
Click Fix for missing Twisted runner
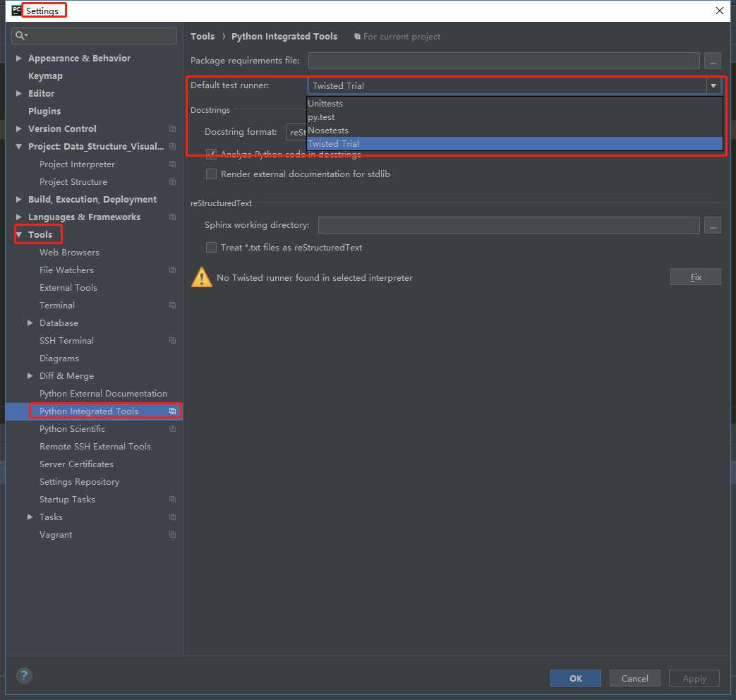tap(696, 277)
